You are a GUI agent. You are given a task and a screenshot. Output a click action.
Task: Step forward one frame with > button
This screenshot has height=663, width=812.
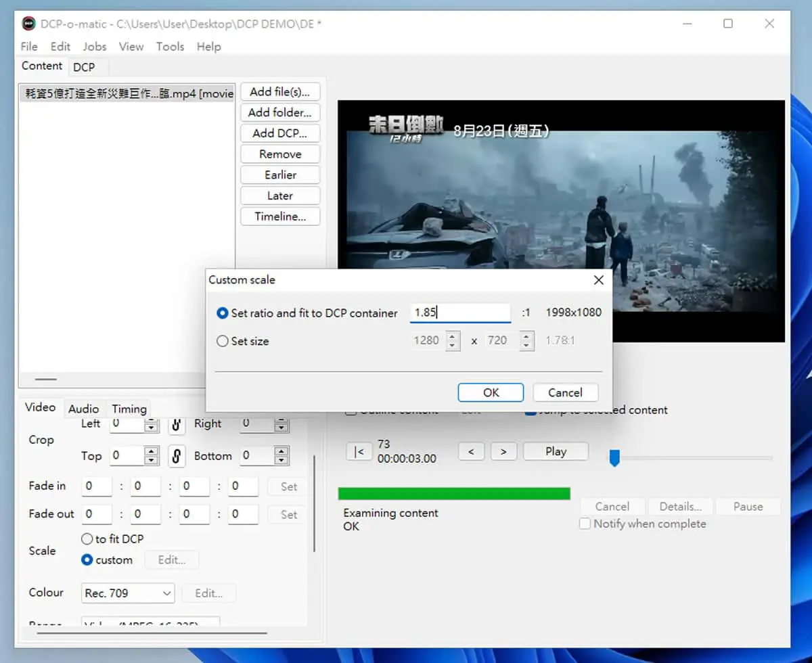coord(503,451)
